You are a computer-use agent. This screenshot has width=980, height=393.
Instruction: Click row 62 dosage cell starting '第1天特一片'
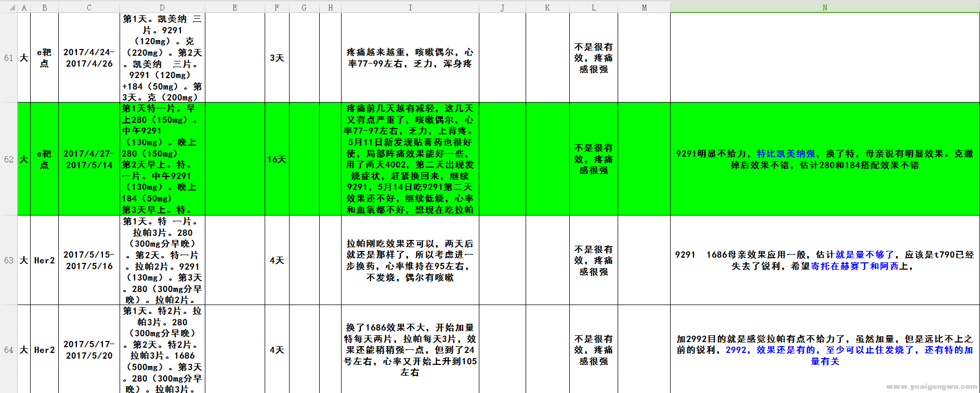[x=163, y=159]
